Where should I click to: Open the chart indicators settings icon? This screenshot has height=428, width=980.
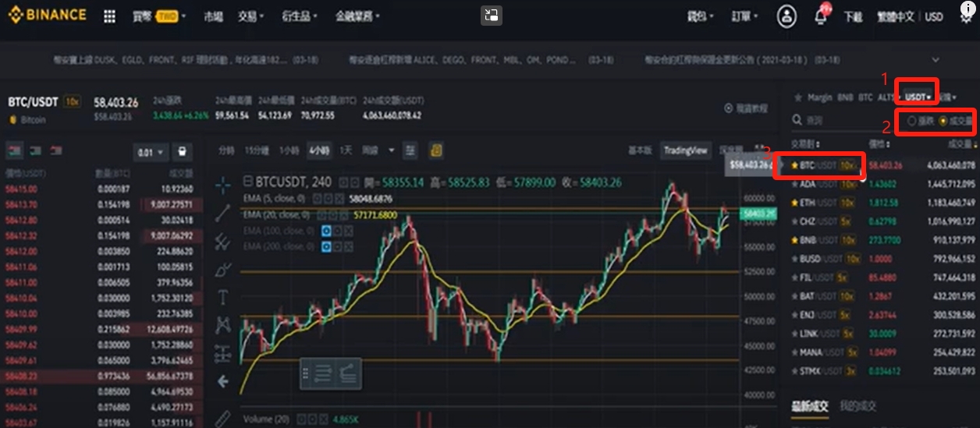click(x=410, y=150)
